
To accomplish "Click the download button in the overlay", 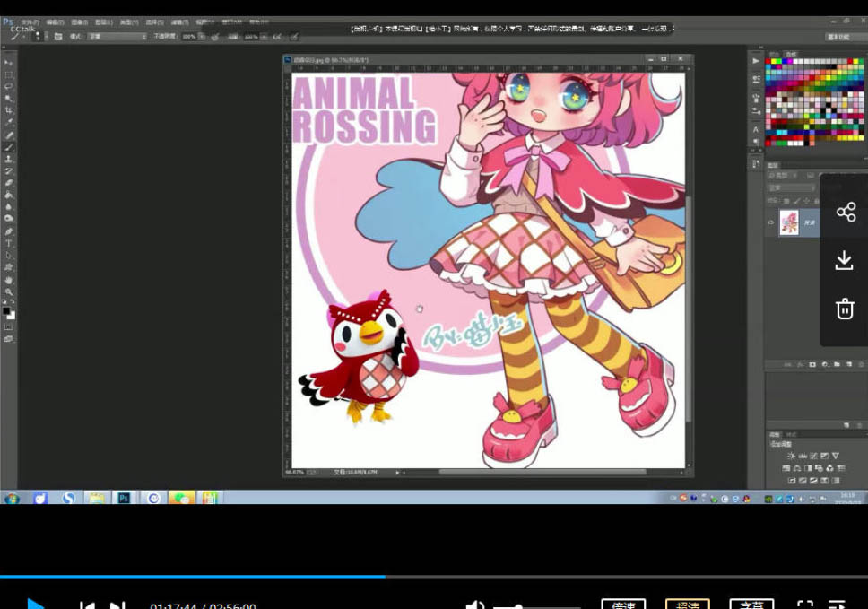I will [x=844, y=260].
